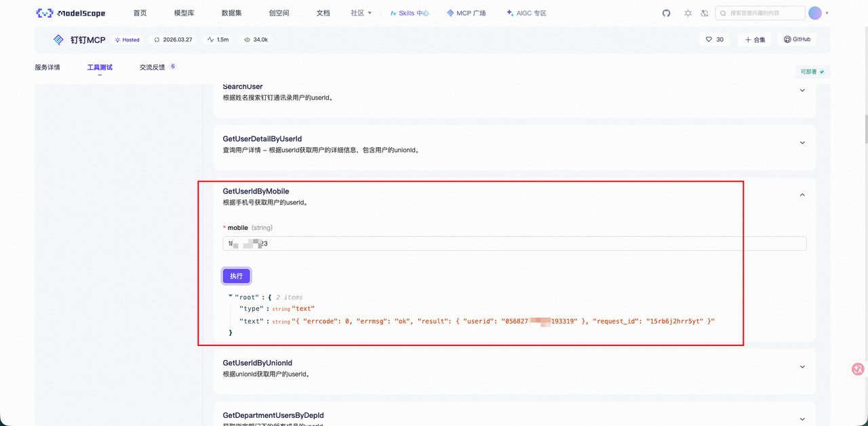Open the avatar account dropdown arrow

(827, 13)
